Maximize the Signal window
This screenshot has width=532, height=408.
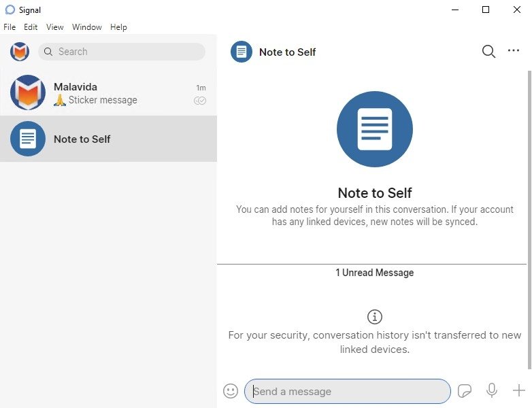tap(486, 10)
